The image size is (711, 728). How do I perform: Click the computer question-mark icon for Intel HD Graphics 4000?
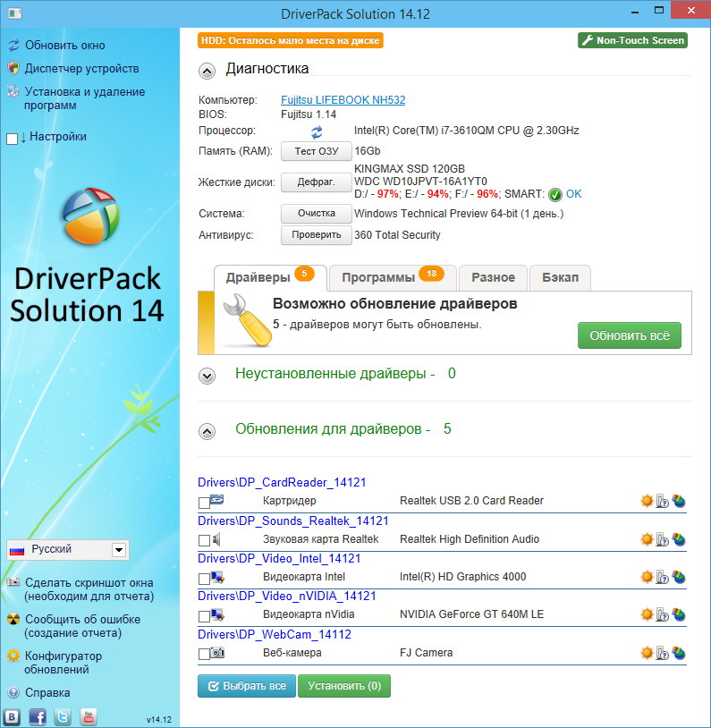(662, 577)
